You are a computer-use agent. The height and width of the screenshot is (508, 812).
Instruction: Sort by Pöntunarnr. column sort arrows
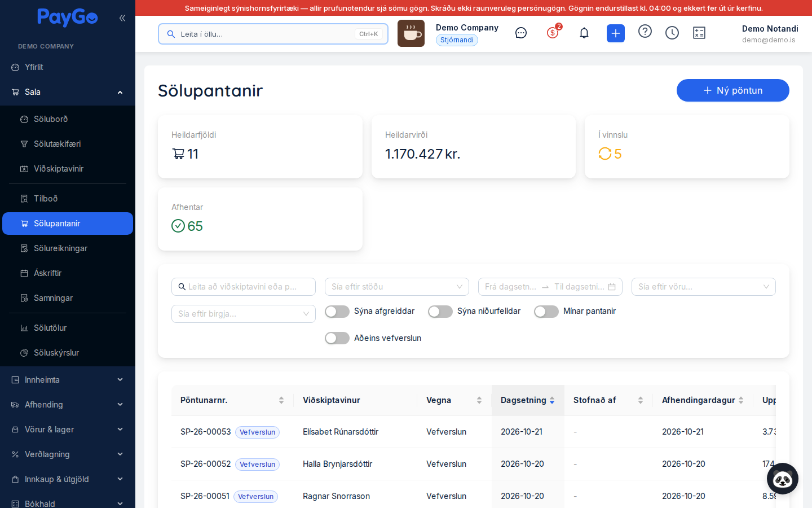(281, 400)
